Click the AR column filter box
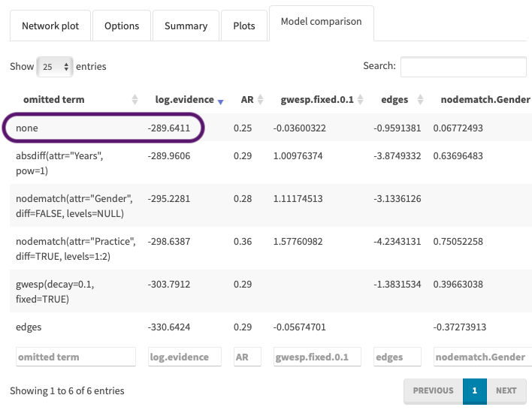The image size is (532, 413). (247, 357)
